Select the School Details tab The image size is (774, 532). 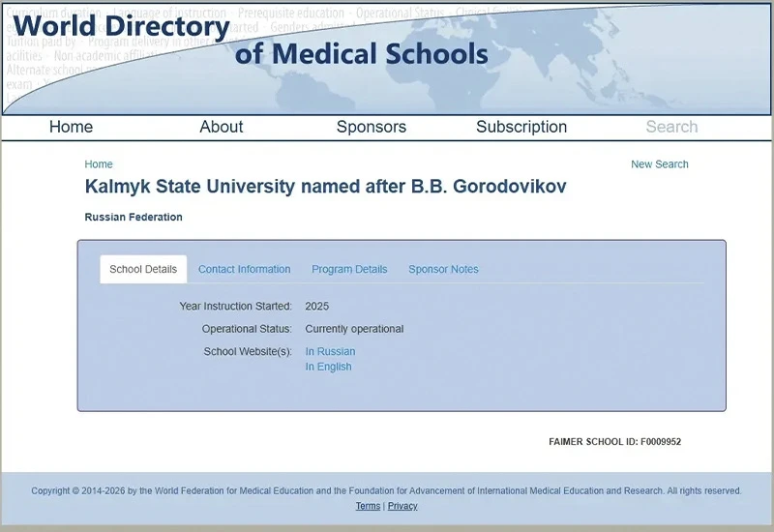(143, 269)
